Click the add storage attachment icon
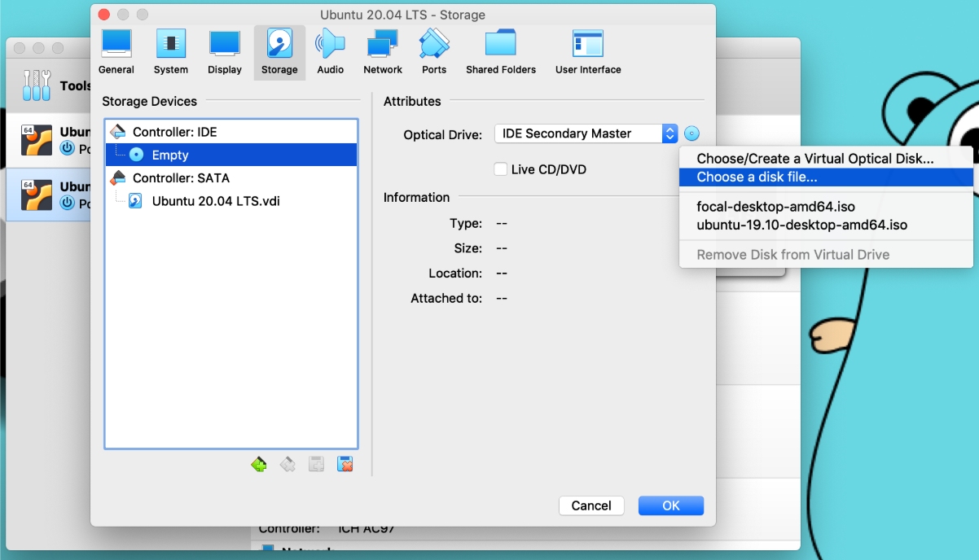The image size is (979, 560). (x=317, y=465)
